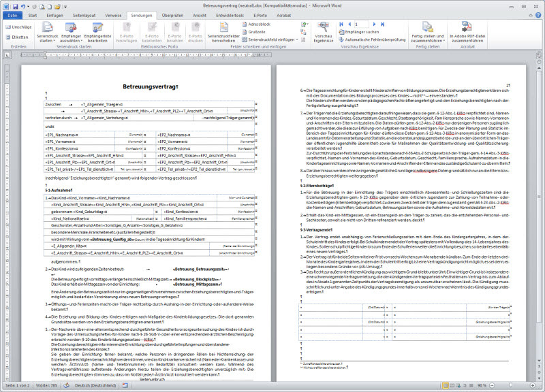
Task: Click the Etiketten button
Action: coord(17,37)
